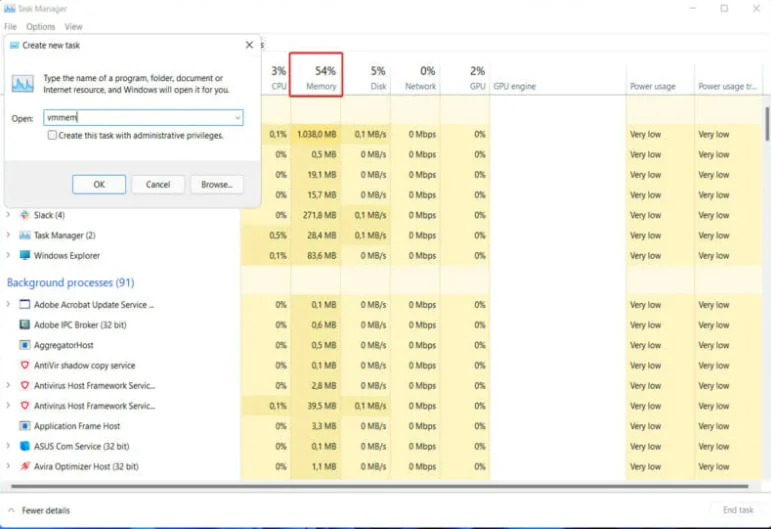Click the Slack app icon
Image resolution: width=771 pixels, height=529 pixels.
(x=25, y=215)
